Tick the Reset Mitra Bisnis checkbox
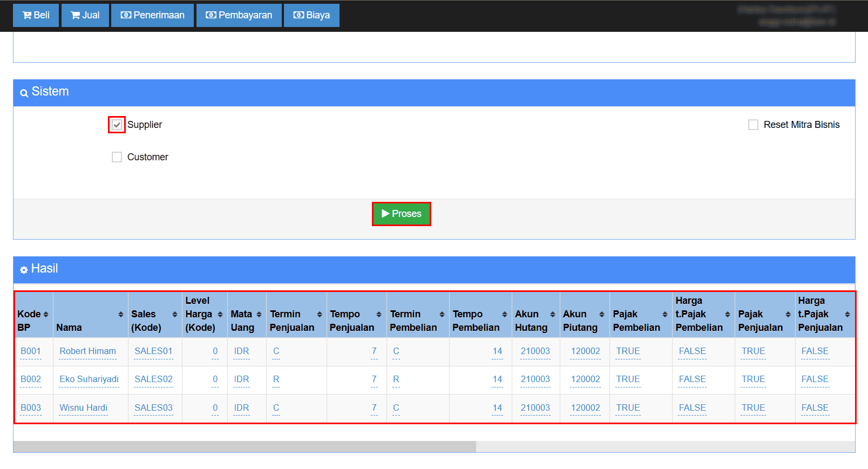Image resolution: width=868 pixels, height=469 pixels. [753, 125]
